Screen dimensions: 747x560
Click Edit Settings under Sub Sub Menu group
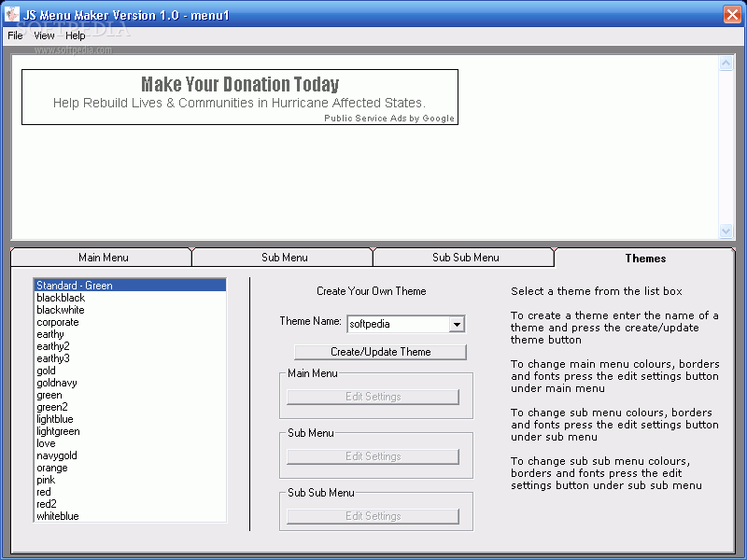373,516
